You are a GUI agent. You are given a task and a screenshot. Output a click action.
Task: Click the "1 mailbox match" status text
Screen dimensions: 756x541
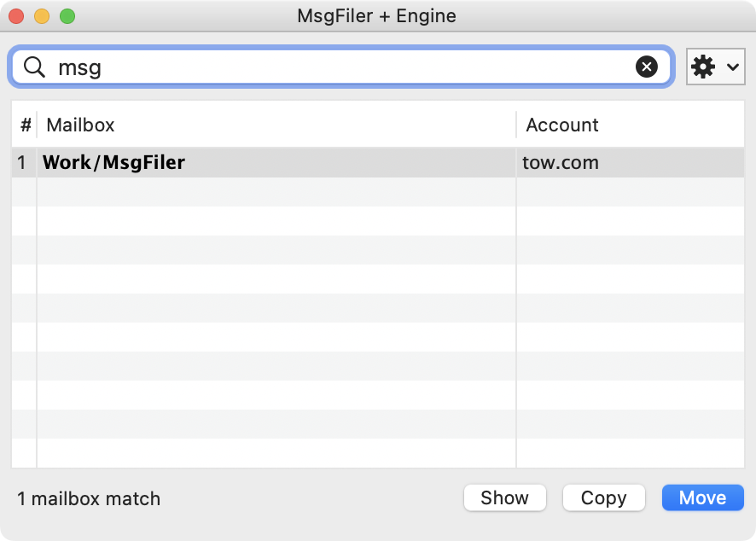click(89, 498)
